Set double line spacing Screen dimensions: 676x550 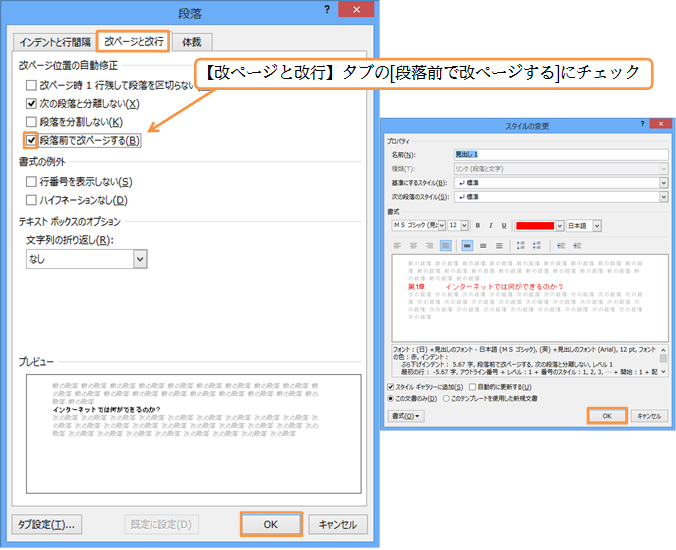pos(499,246)
